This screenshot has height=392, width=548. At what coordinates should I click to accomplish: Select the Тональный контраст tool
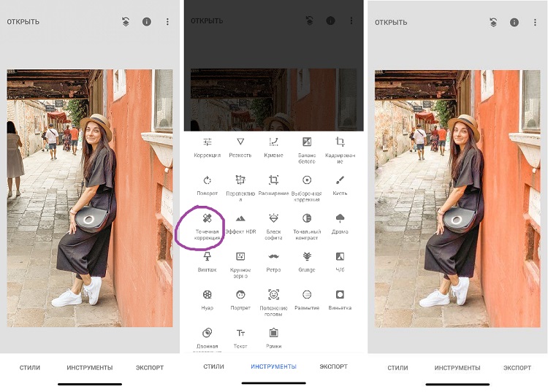point(307,227)
